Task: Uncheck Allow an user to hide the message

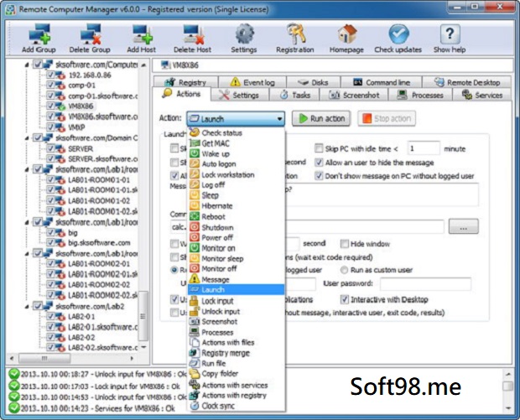Action: [x=320, y=162]
